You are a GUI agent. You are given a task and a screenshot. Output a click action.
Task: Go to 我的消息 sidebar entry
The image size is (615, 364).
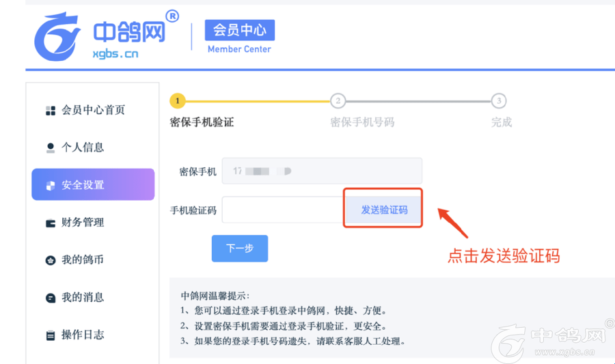pos(83,298)
